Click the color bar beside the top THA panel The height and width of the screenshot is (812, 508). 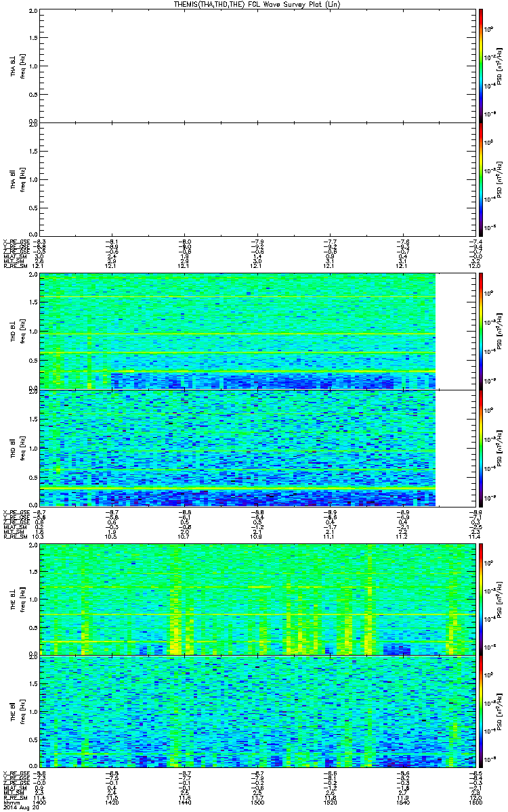click(x=480, y=65)
